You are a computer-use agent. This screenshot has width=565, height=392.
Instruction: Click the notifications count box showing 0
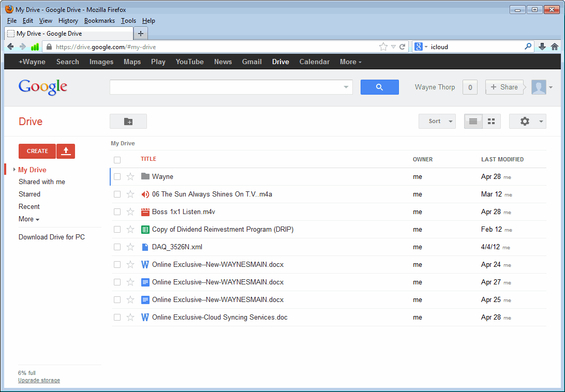470,87
